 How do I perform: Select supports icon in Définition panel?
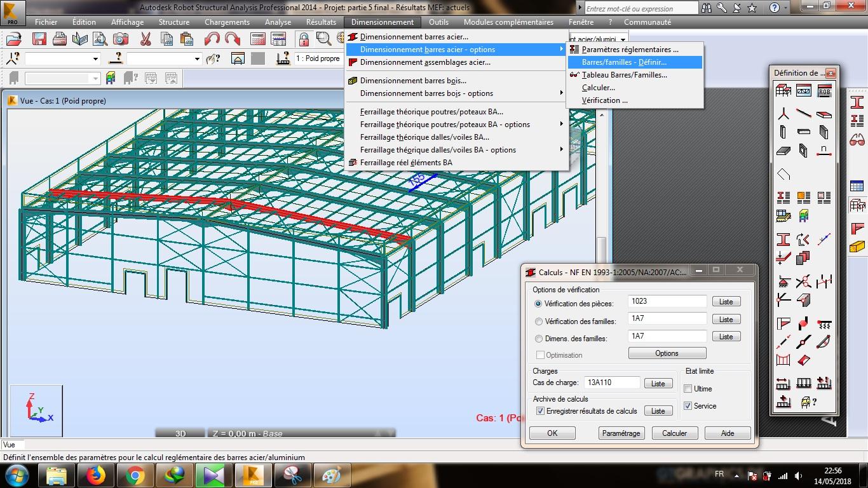coord(783,281)
